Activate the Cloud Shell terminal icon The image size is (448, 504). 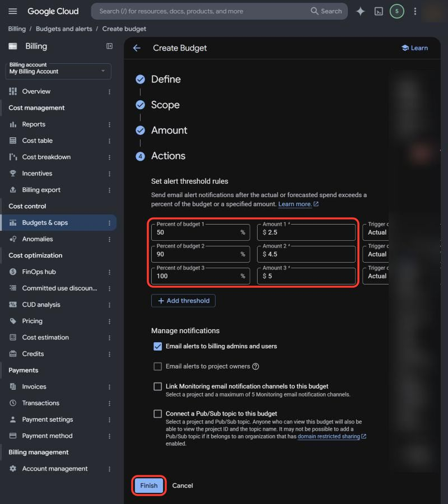pyautogui.click(x=379, y=11)
